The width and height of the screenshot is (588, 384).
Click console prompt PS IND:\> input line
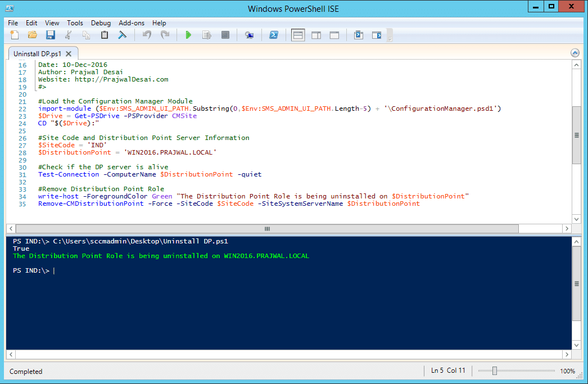point(34,270)
